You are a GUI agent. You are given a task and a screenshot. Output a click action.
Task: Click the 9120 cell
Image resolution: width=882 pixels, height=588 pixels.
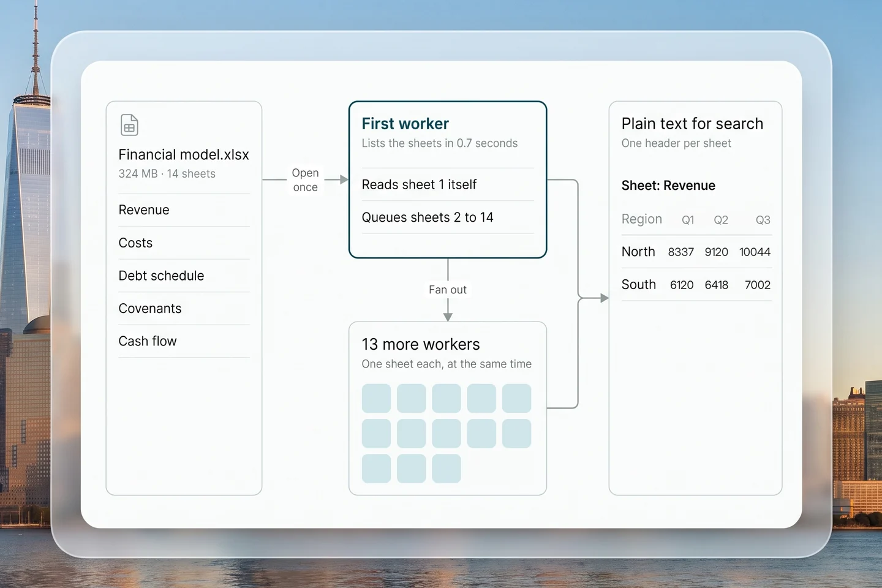click(717, 252)
